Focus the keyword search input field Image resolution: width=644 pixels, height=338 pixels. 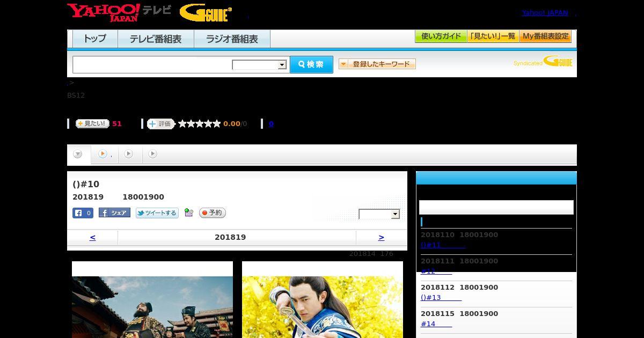point(152,65)
